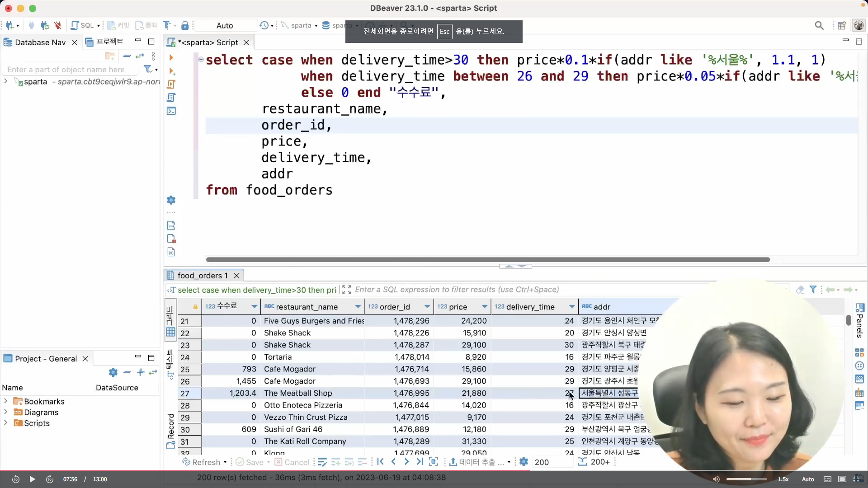Open the Project panel configuration gear
This screenshot has height=488, width=868.
click(x=113, y=372)
